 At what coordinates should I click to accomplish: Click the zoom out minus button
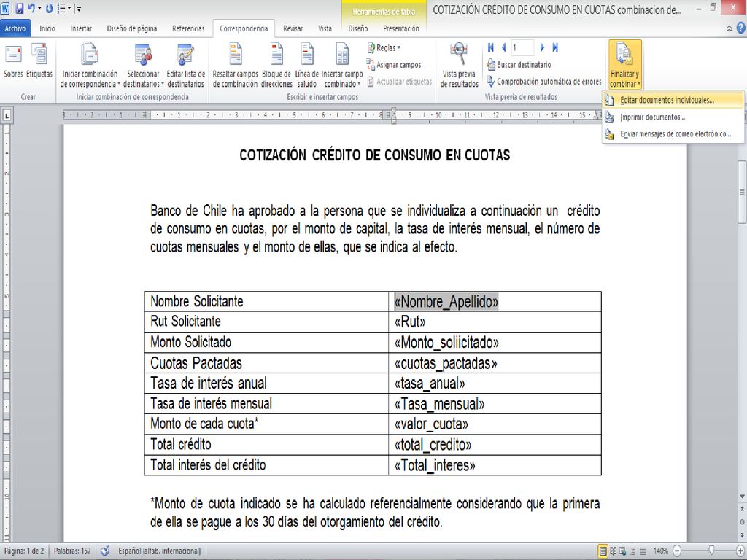677,551
